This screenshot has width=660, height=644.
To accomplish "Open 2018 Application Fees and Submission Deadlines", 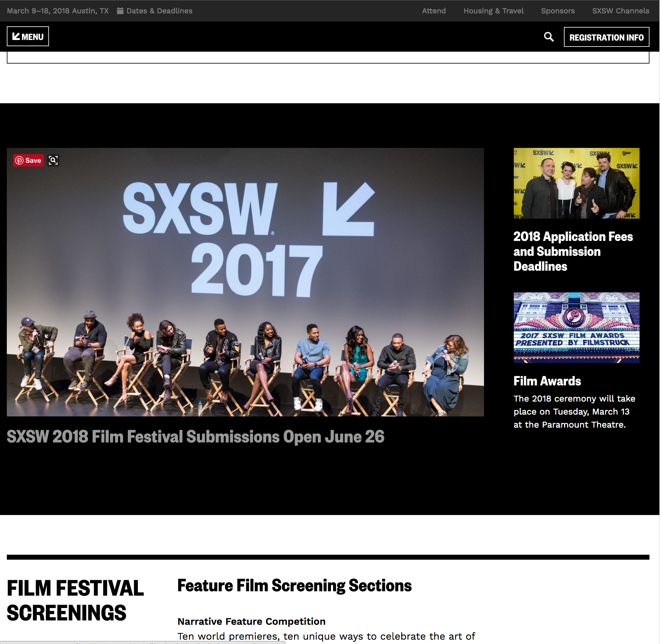I will coord(573,251).
